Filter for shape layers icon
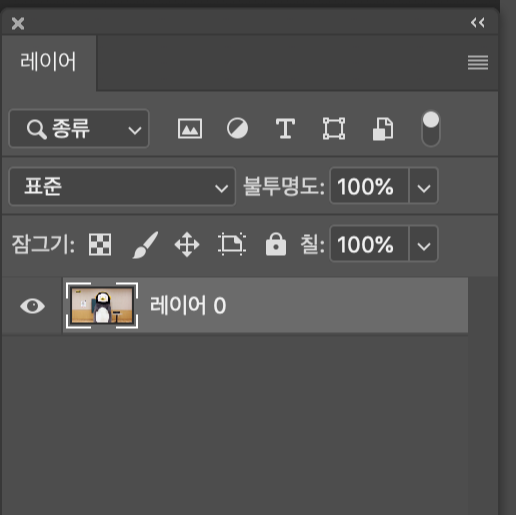516x515 pixels. (x=334, y=128)
